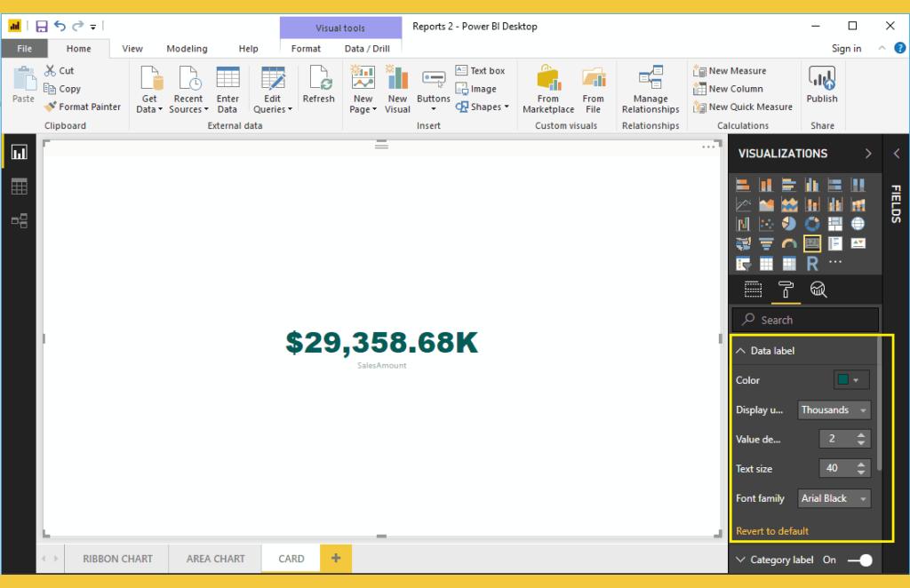The image size is (910, 588).
Task: Click the Publish button
Action: (x=822, y=84)
